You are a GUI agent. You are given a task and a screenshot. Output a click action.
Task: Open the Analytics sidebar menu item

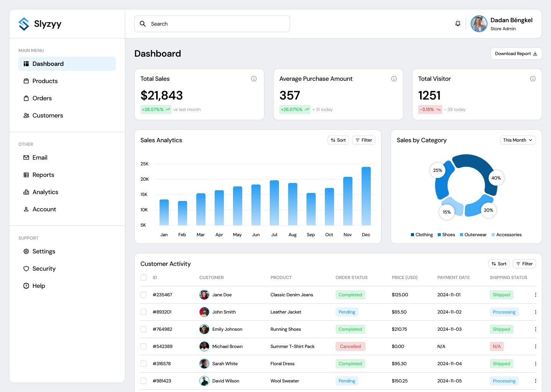(45, 192)
